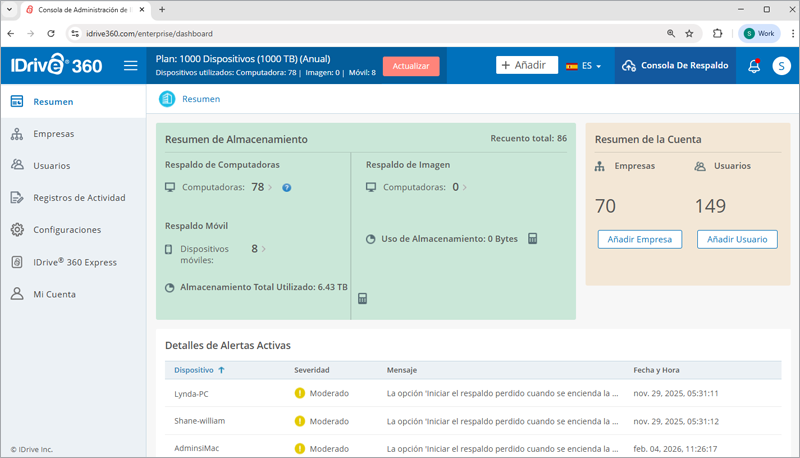Click the Añadir Empresa button
This screenshot has height=458, width=800.
click(640, 240)
